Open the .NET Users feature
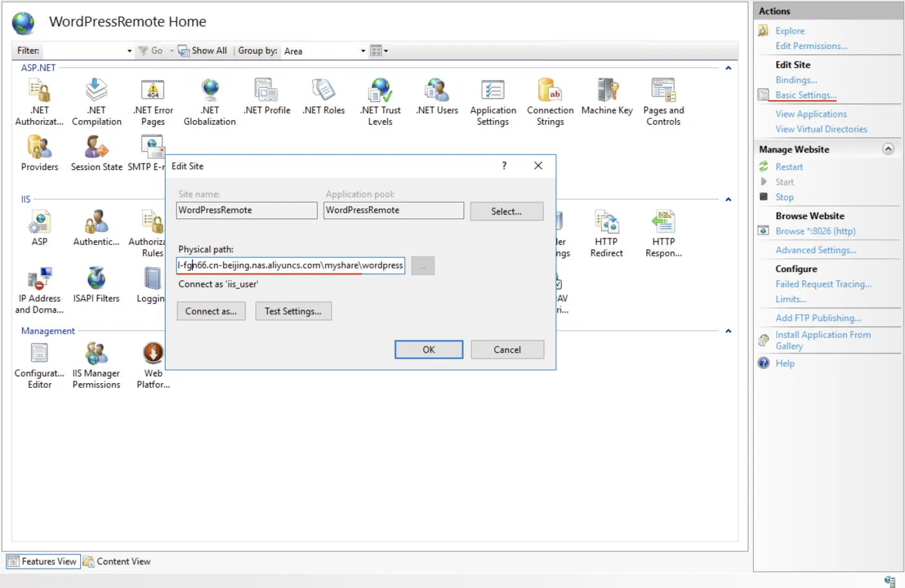The height and width of the screenshot is (588, 905). tap(437, 97)
